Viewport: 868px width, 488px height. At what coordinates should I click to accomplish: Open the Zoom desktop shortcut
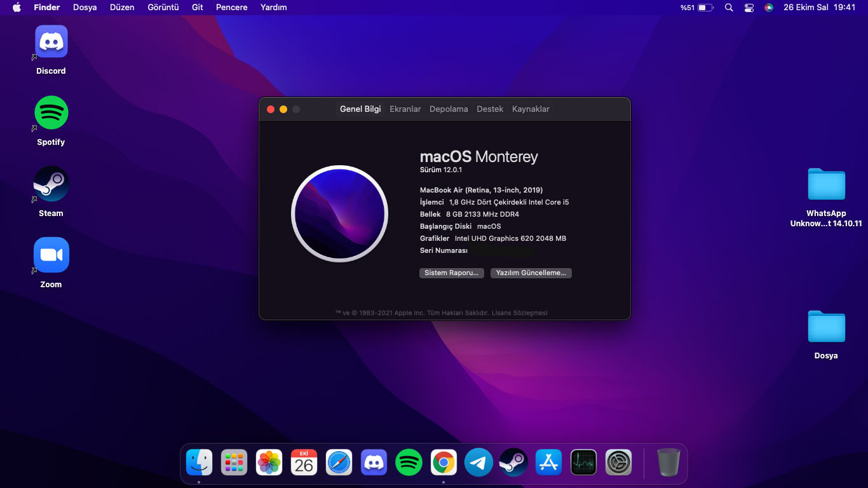click(51, 255)
